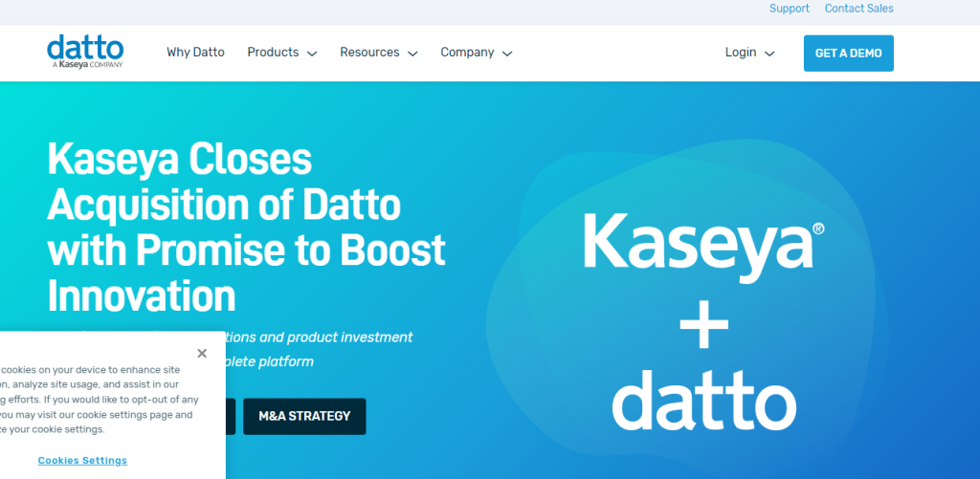This screenshot has height=479, width=980.
Task: Open the Contact Sales link
Action: pyautogui.click(x=858, y=9)
